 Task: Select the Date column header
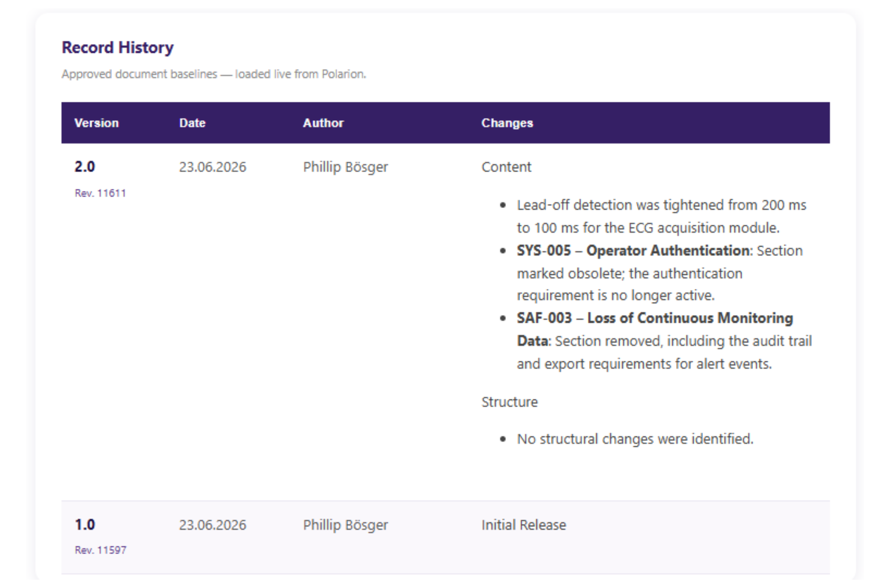[x=192, y=123]
